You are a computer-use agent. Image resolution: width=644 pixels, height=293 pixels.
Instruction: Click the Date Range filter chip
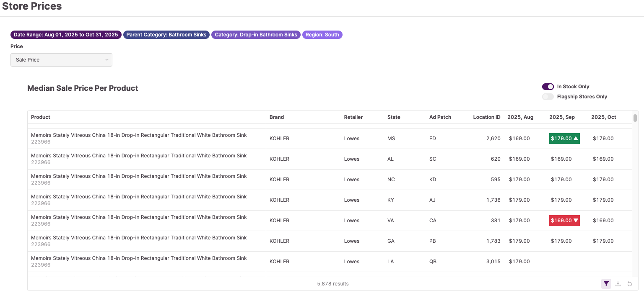pos(66,35)
